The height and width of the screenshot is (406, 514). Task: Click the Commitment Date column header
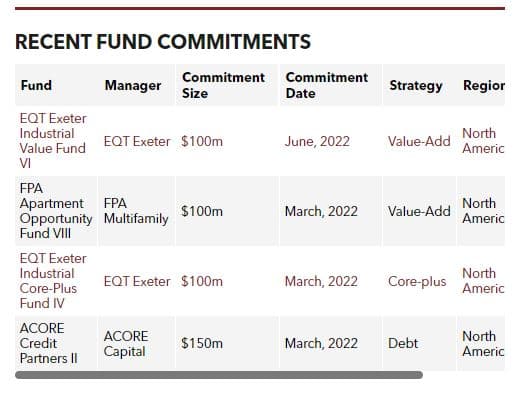pyautogui.click(x=327, y=85)
